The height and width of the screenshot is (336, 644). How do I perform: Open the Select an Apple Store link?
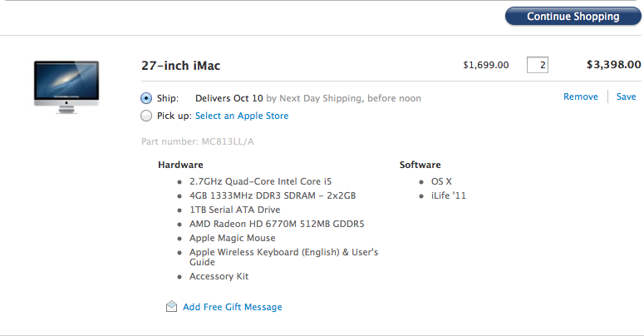tap(242, 116)
